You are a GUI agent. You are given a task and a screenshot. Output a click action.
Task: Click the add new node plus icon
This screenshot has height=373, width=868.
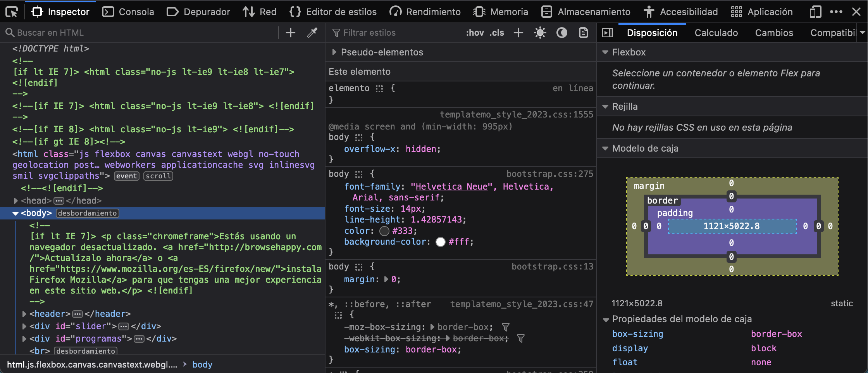click(290, 33)
